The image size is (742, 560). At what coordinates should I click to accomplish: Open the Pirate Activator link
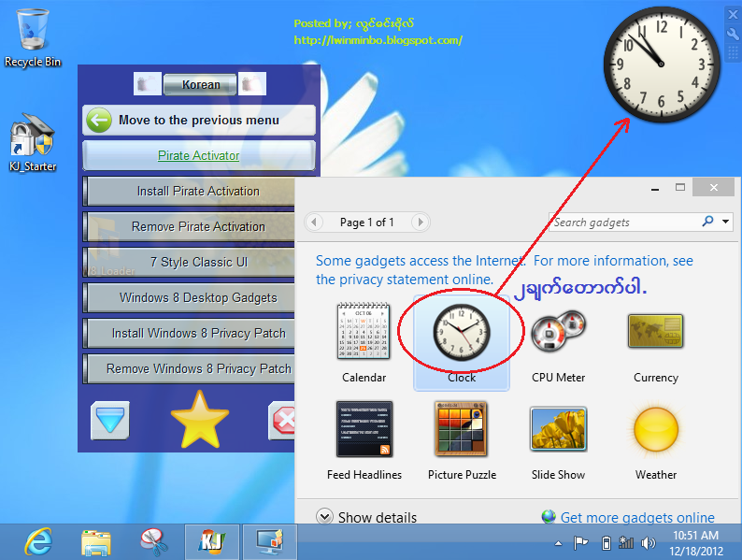click(x=198, y=155)
